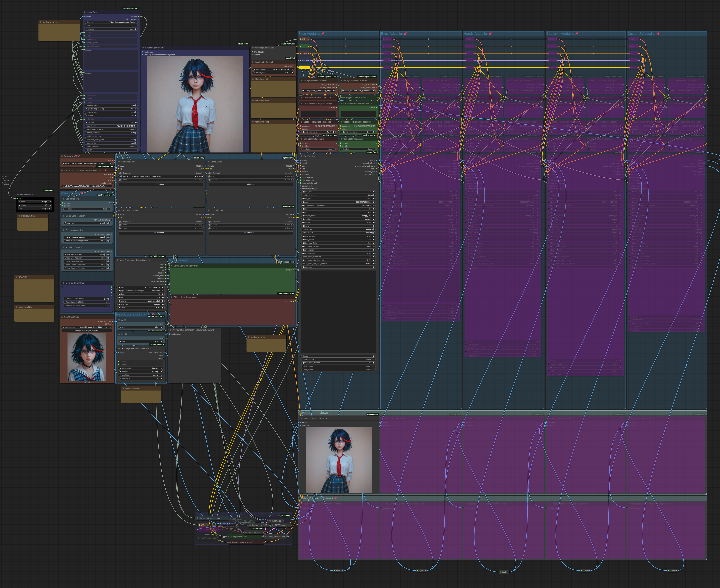Collapse the Final Image Comparer node title dot
This screenshot has height=588, width=720.
tap(143, 48)
